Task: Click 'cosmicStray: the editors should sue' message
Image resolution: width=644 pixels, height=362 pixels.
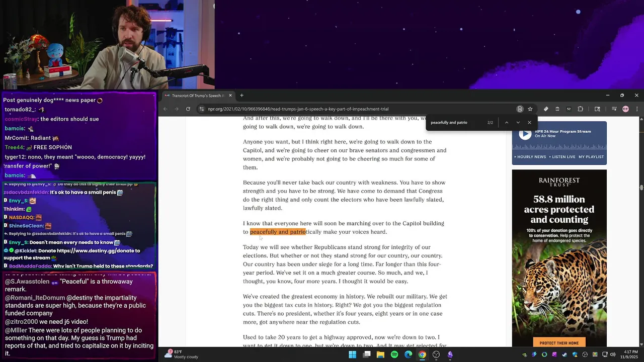Action: tap(52, 119)
